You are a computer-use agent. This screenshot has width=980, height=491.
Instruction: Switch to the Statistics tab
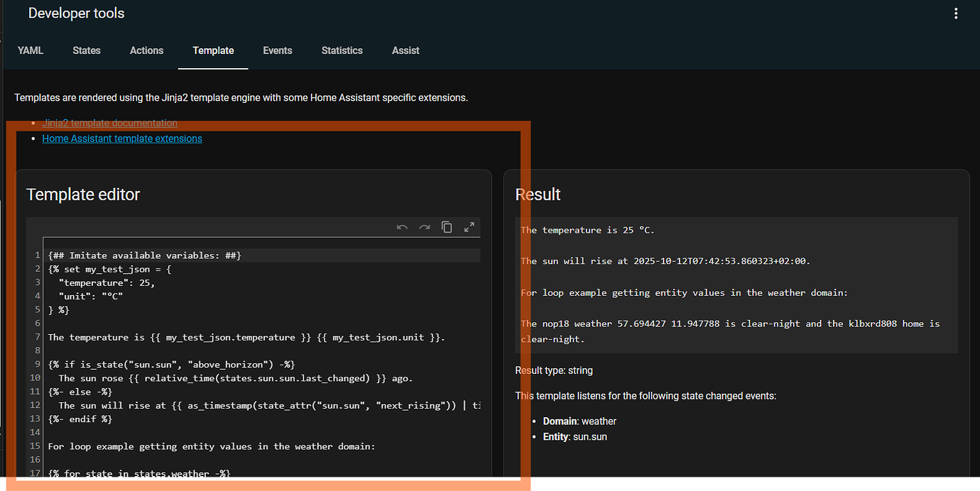tap(342, 50)
